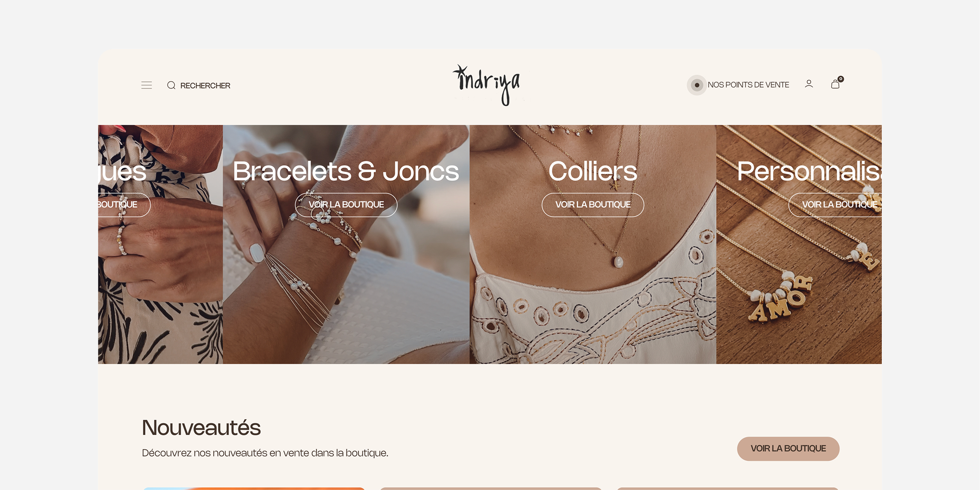The image size is (980, 490).
Task: Click the Colliers necklace photo
Action: (593, 283)
